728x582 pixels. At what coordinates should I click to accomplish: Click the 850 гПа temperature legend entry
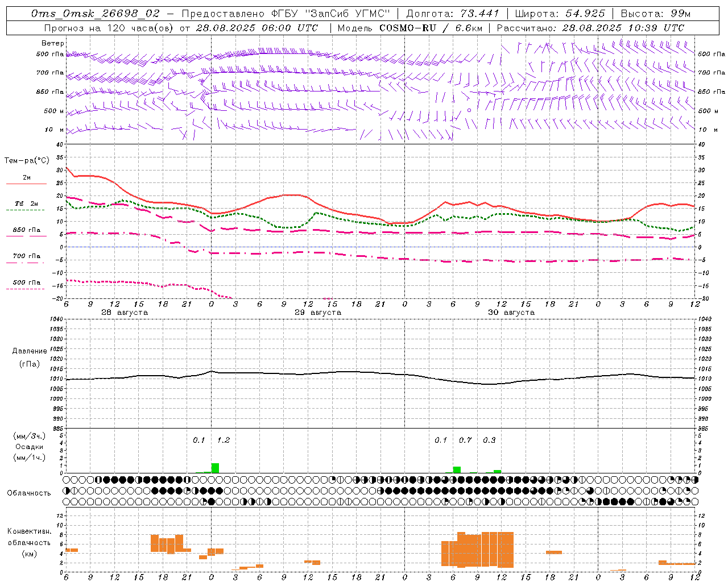point(26,230)
